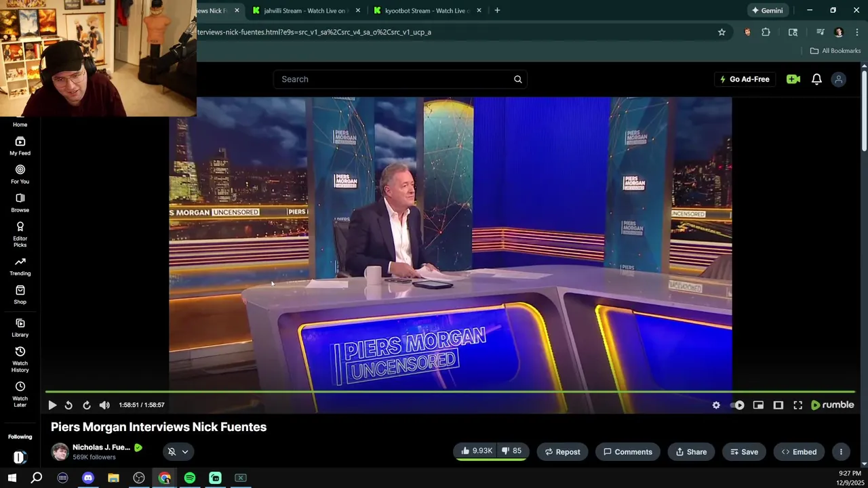Viewport: 868px width, 488px height.
Task: Open Editor Picks in the sidebar
Action: 20,234
